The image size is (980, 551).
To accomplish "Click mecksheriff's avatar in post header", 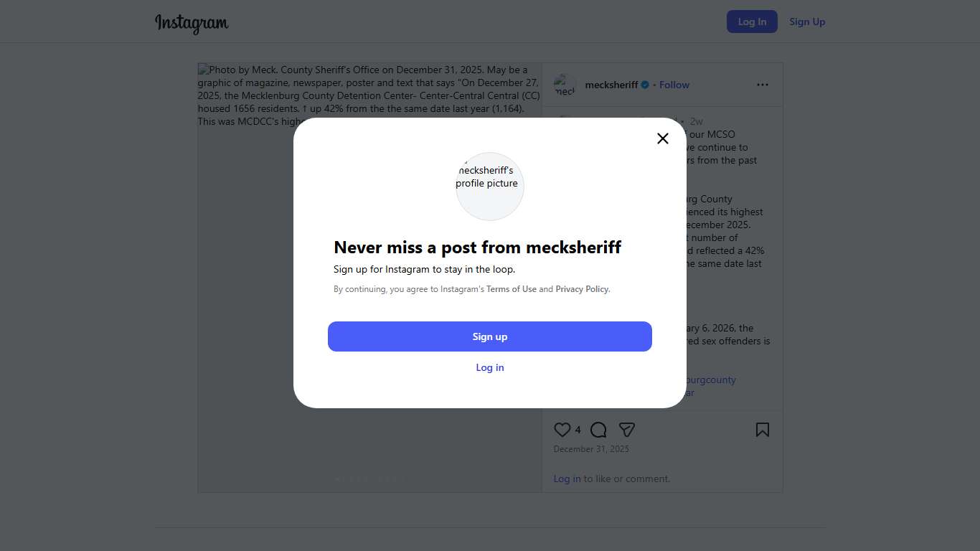I will tap(565, 85).
